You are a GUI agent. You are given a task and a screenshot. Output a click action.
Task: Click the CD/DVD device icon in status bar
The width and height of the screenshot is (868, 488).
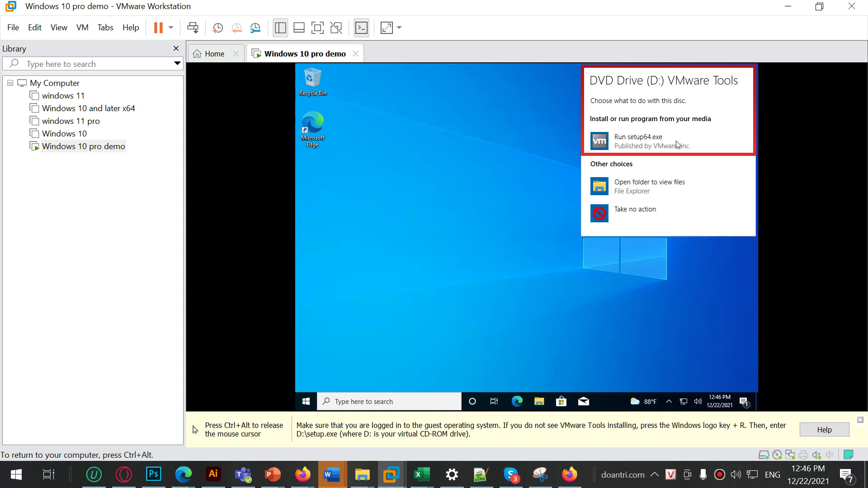[x=777, y=455]
